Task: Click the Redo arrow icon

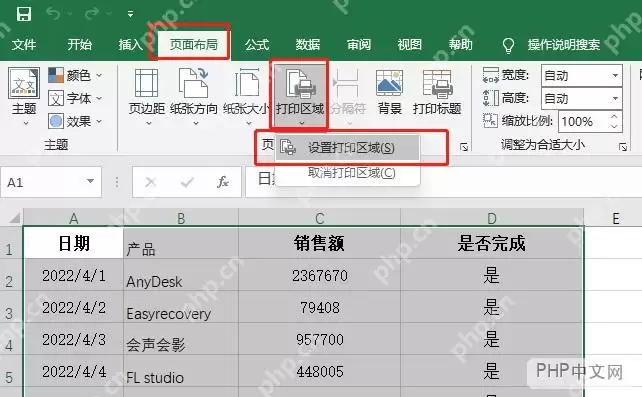Action: (x=92, y=14)
